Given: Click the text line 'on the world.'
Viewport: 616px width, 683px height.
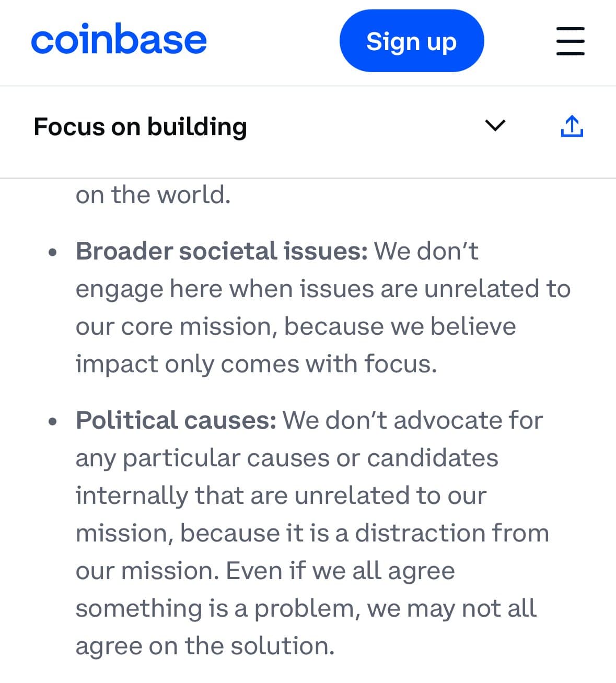Looking at the screenshot, I should (153, 195).
